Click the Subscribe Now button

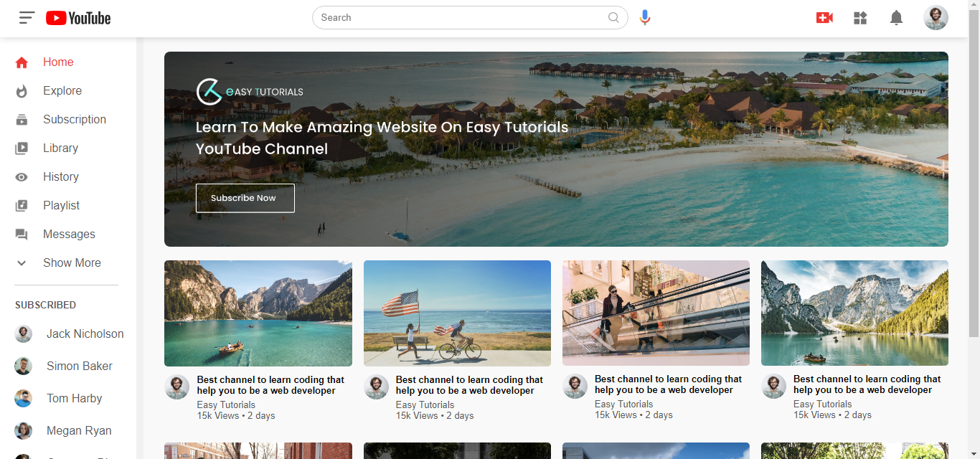point(245,198)
